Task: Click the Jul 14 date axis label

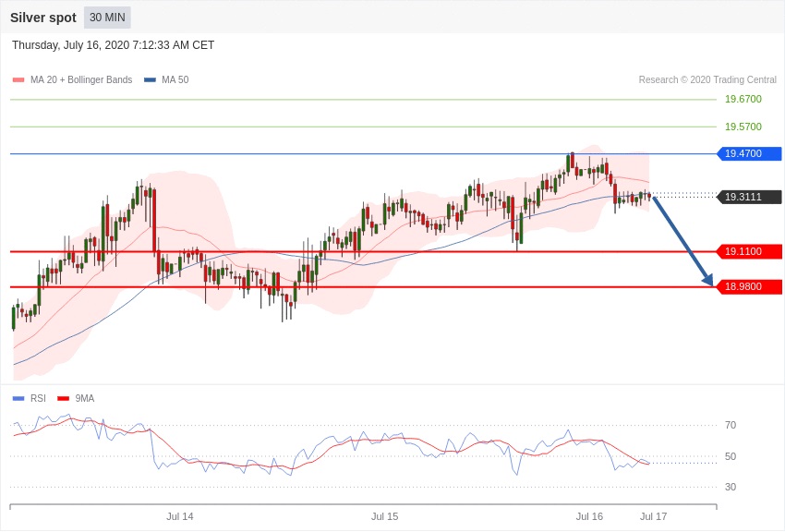Action: coord(180,516)
